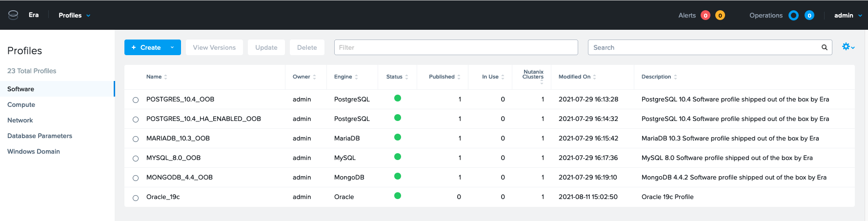The image size is (868, 221).
Task: Click the Alerts label in header
Action: [x=687, y=16]
